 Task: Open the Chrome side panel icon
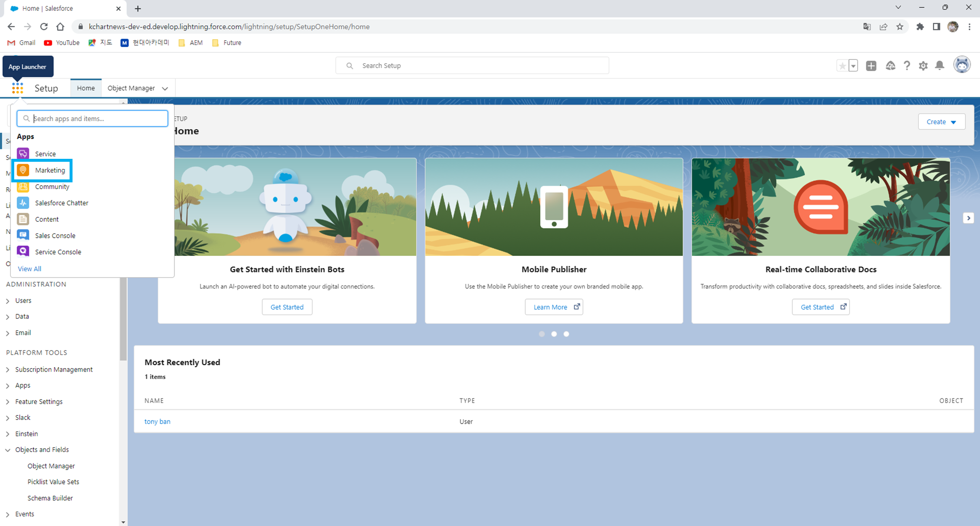tap(936, 26)
